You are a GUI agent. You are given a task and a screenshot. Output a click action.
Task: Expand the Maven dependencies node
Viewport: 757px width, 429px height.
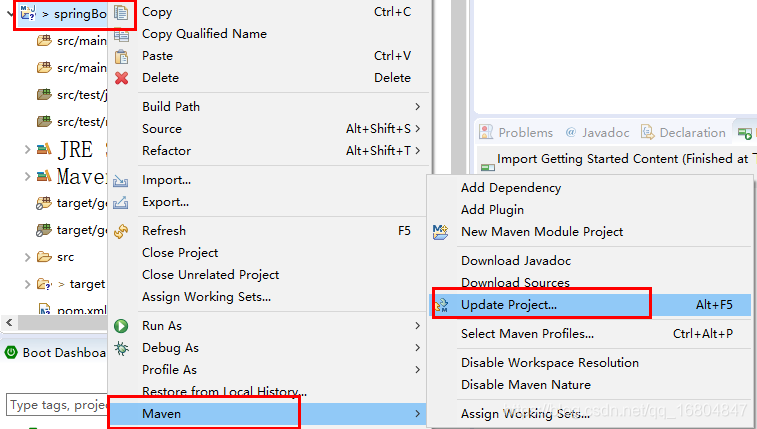tap(28, 177)
